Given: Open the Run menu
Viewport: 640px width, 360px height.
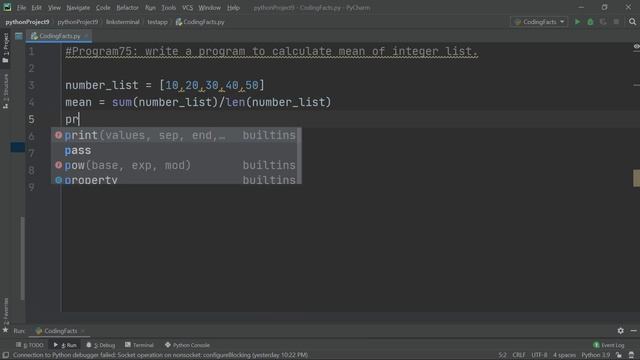Looking at the screenshot, I should click(150, 7).
